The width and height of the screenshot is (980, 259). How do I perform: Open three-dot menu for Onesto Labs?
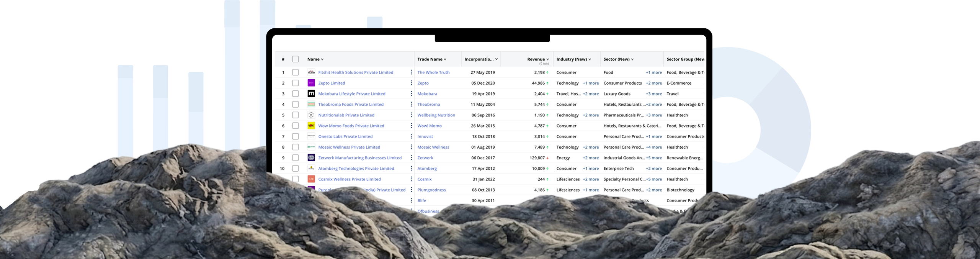click(x=411, y=136)
